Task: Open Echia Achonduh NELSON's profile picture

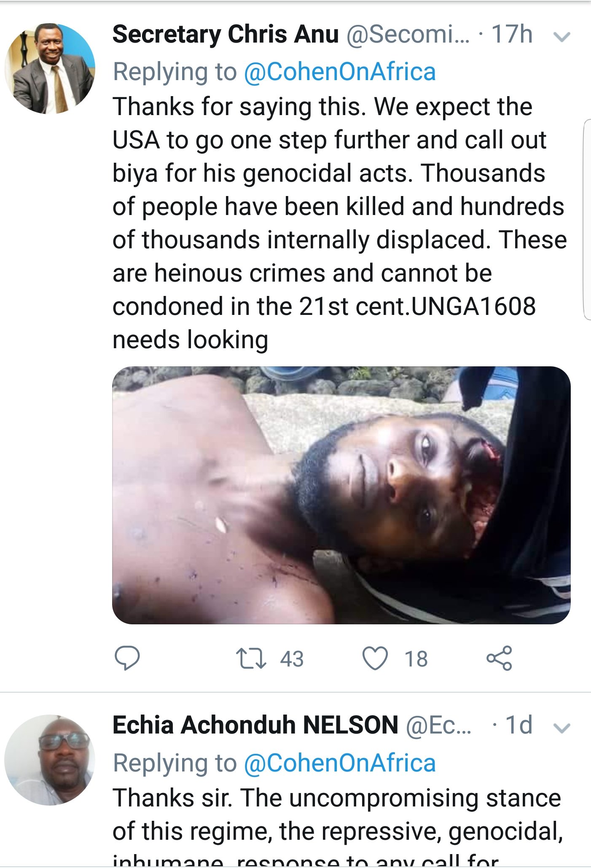Action: [x=50, y=760]
